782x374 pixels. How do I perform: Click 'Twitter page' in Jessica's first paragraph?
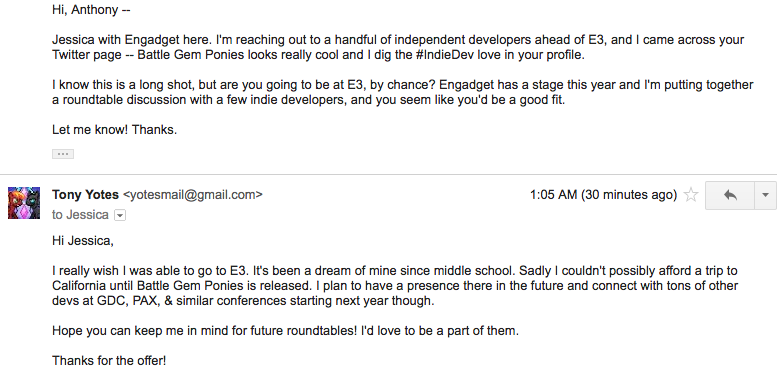[87, 55]
